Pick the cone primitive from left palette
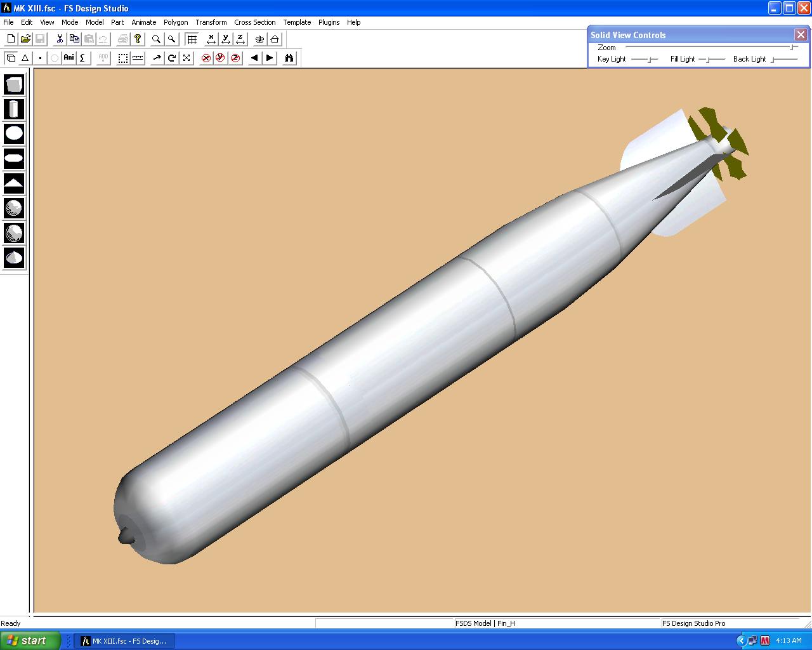The image size is (812, 650). click(14, 257)
